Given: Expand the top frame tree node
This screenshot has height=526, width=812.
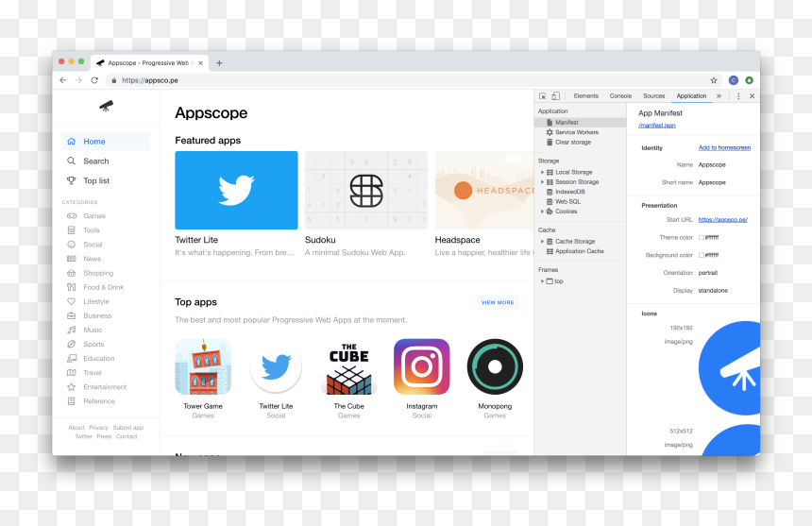Looking at the screenshot, I should (x=542, y=281).
